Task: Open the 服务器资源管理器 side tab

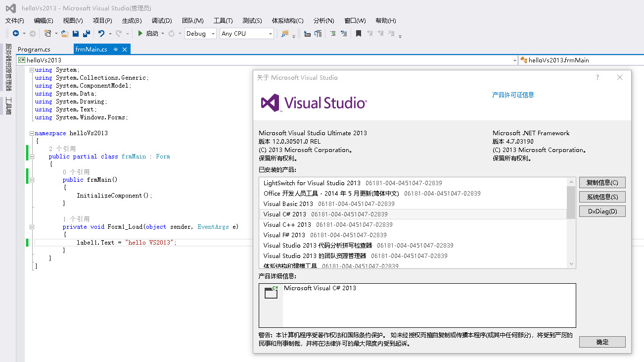Action: click(8, 67)
